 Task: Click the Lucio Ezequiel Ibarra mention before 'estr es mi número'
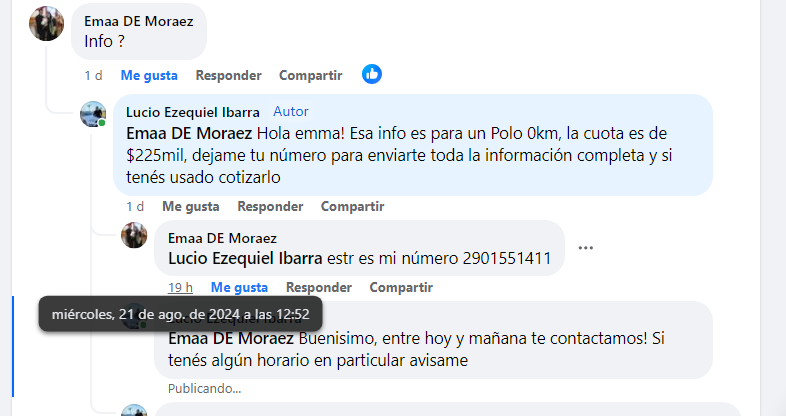pos(245,259)
